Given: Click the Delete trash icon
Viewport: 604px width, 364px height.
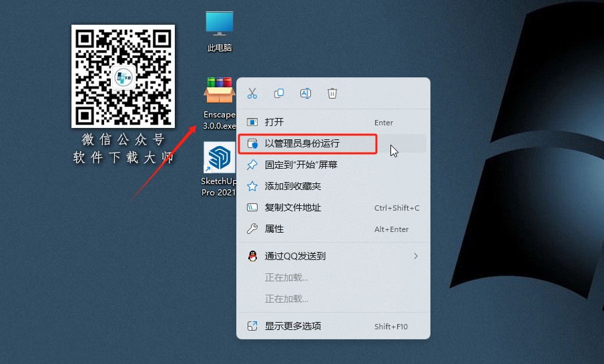Looking at the screenshot, I should pos(332,93).
